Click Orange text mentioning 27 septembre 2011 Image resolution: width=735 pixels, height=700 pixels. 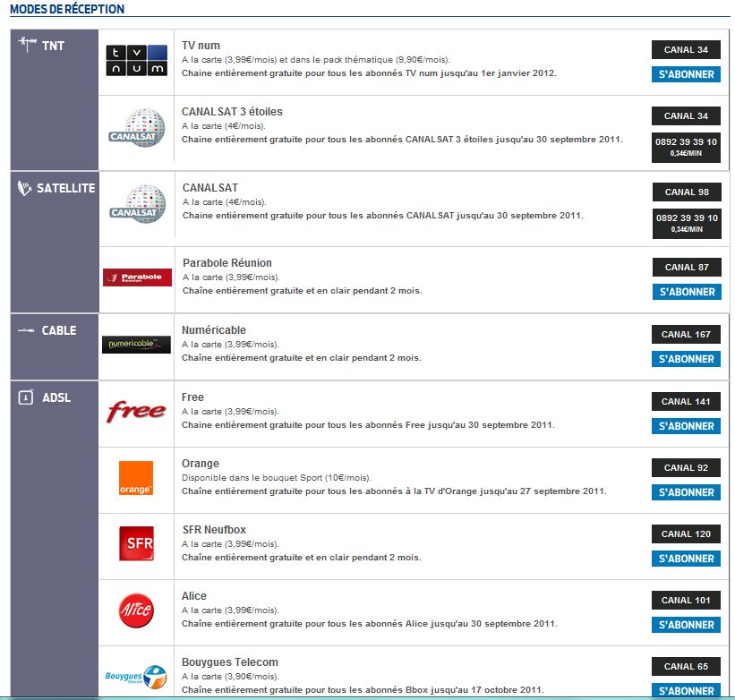click(394, 491)
